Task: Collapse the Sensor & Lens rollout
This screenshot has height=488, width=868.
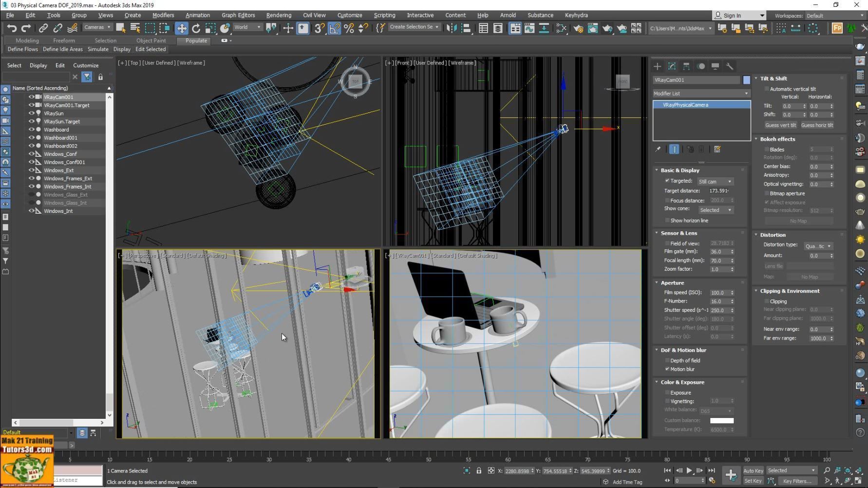Action: click(x=656, y=233)
